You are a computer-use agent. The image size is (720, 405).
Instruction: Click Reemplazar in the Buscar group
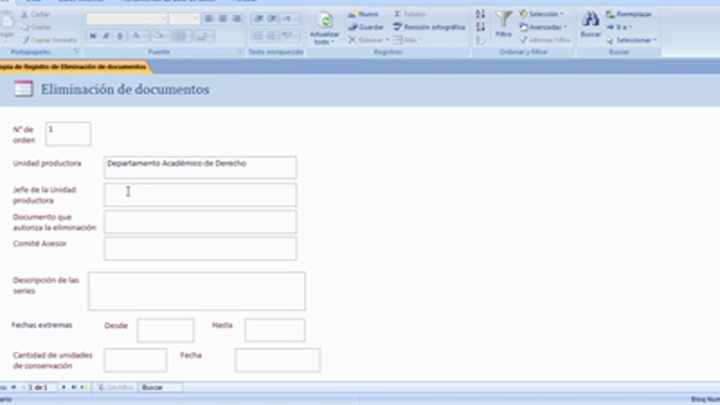630,15
